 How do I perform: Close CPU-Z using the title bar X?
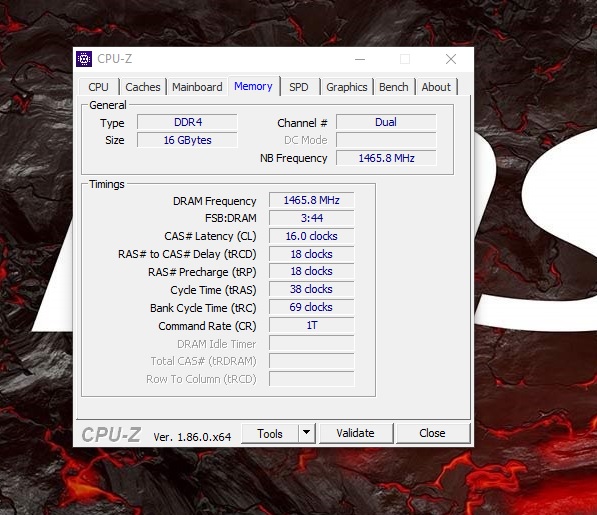[451, 59]
